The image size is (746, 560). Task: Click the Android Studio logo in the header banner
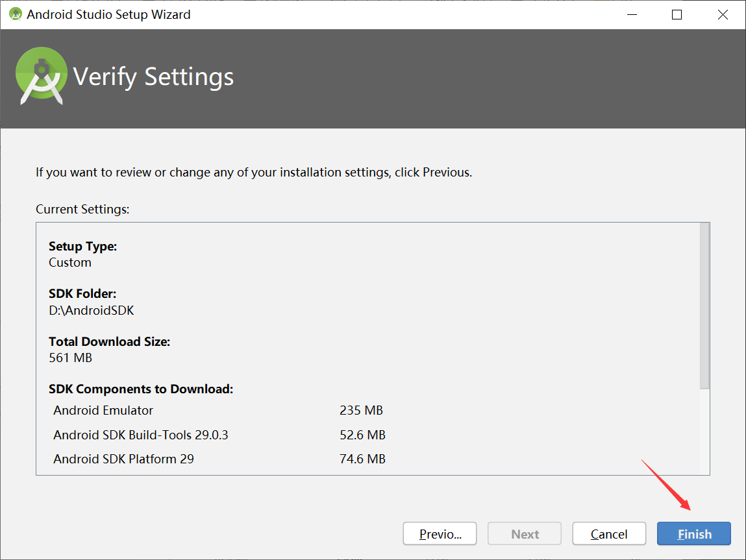click(41, 74)
